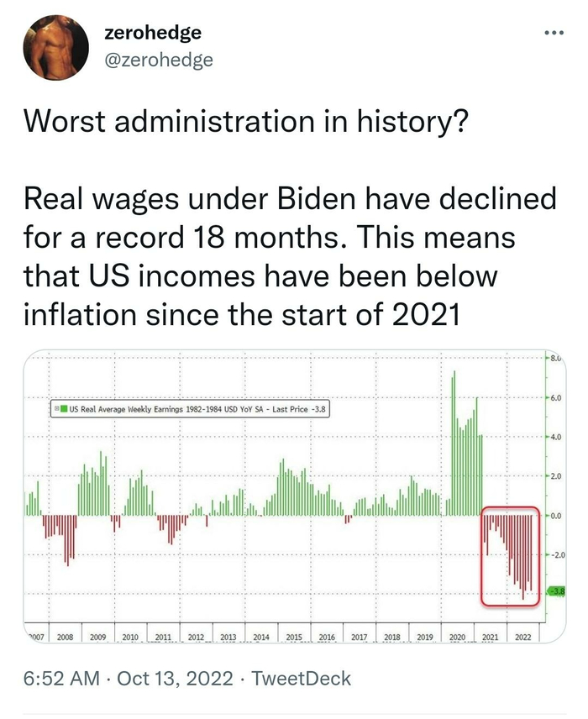This screenshot has width=588, height=719.
Task: Click the 6.0 value on the y-axis
Action: 557,396
